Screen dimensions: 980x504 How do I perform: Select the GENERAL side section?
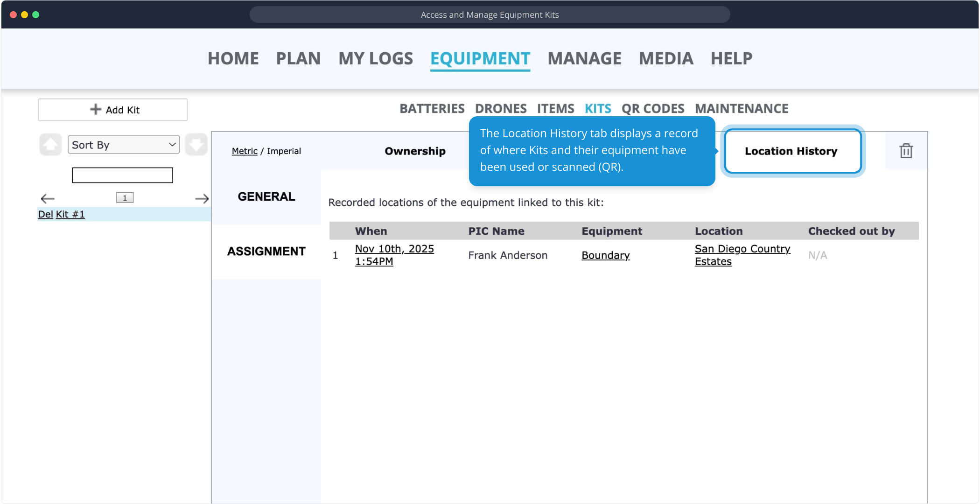[266, 196]
